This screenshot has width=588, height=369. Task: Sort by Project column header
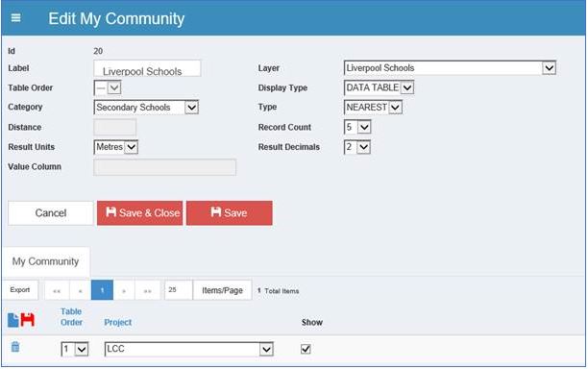point(118,323)
